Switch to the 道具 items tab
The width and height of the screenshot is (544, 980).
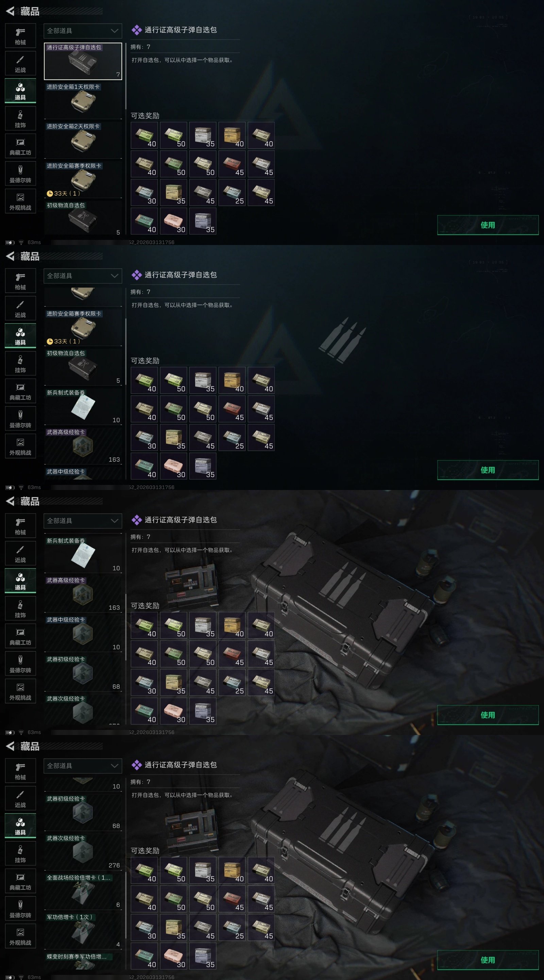(x=20, y=91)
